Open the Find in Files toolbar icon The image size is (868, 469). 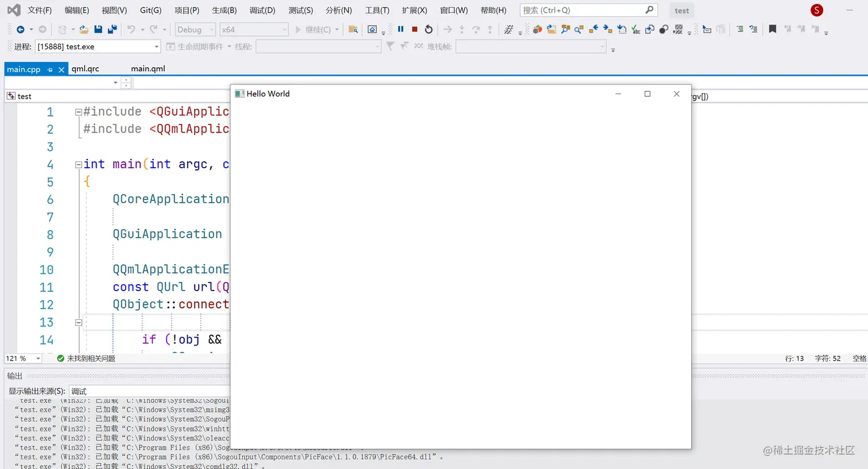point(353,29)
